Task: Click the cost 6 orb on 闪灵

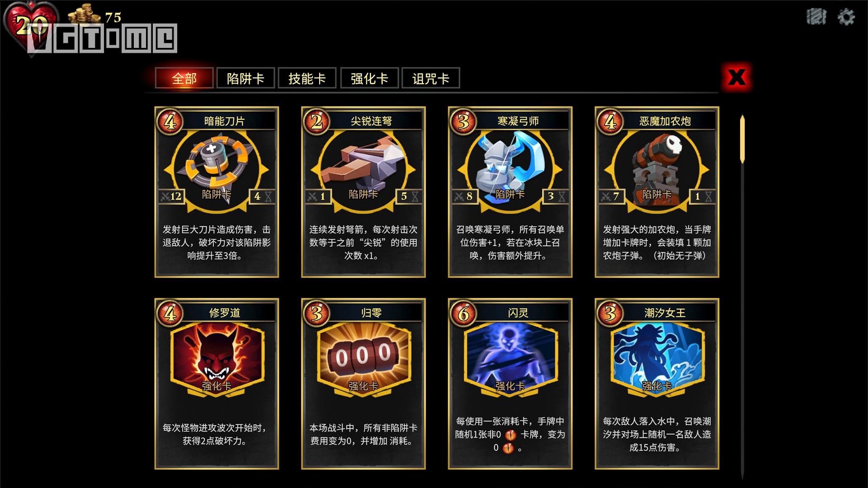Action: tap(463, 313)
